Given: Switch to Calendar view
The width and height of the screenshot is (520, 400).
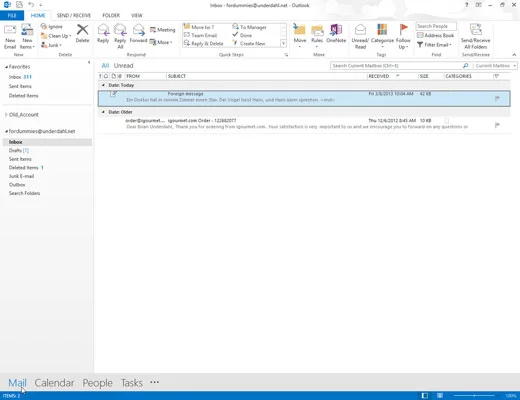Looking at the screenshot, I should click(x=54, y=383).
